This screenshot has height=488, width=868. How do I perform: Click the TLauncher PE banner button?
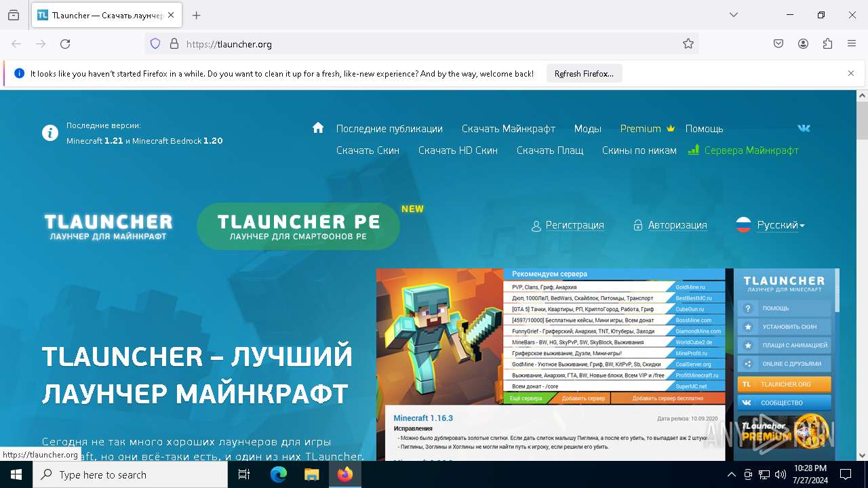[298, 226]
